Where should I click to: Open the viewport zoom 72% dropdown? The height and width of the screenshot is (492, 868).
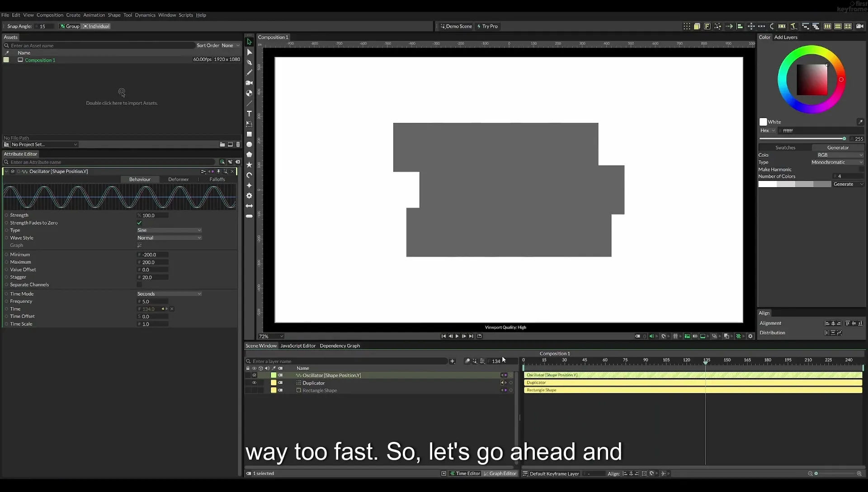[271, 336]
